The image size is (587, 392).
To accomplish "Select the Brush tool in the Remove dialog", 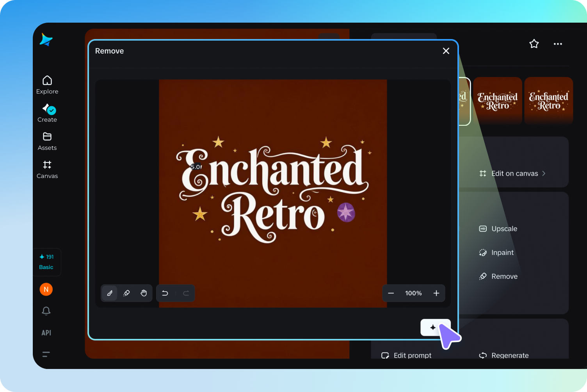I will [109, 293].
